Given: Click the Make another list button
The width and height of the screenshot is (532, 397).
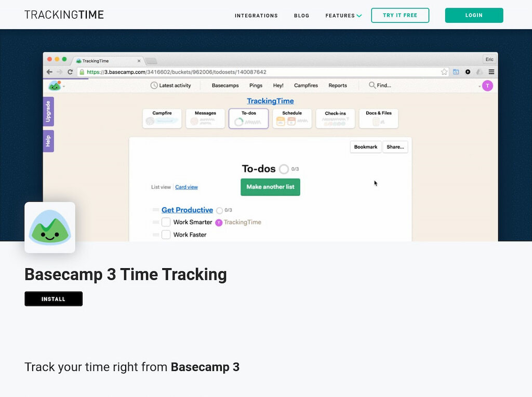Looking at the screenshot, I should [x=270, y=187].
